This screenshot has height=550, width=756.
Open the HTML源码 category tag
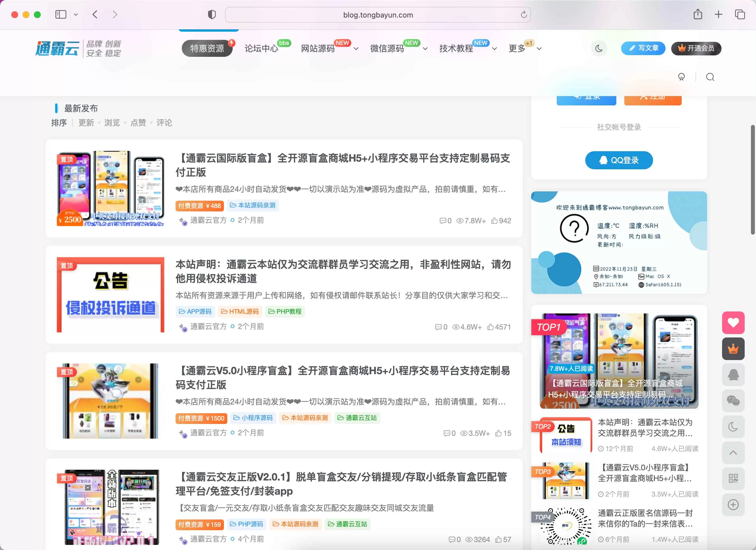pyautogui.click(x=240, y=311)
